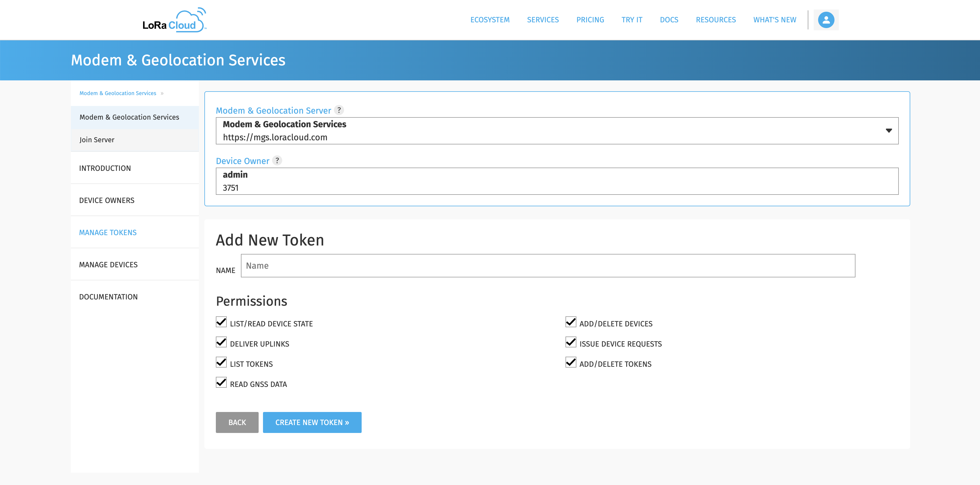Open the Docs menu

click(669, 20)
